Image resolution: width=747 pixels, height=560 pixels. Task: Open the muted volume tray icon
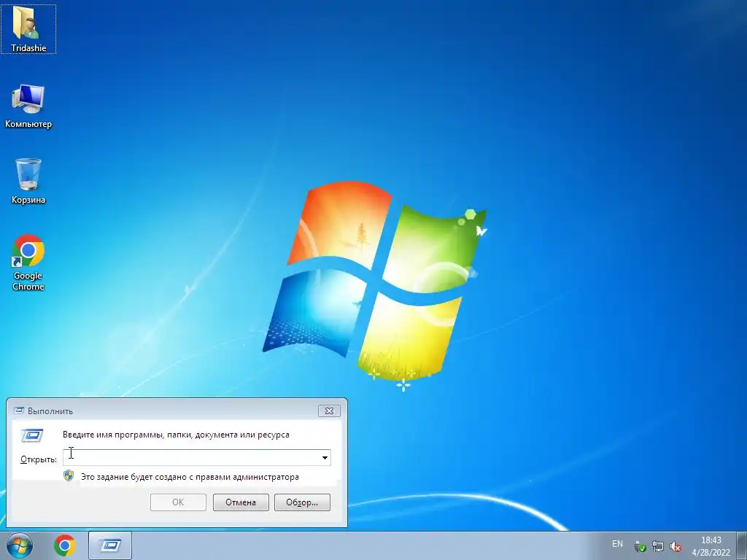[675, 546]
